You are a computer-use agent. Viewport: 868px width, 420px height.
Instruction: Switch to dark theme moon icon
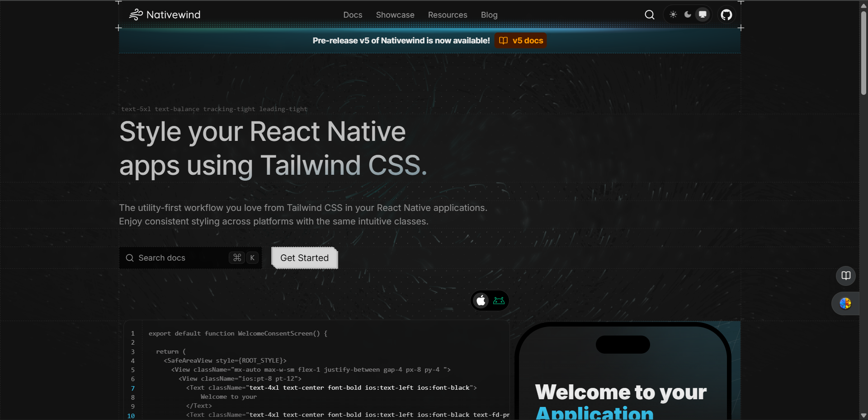(x=688, y=14)
